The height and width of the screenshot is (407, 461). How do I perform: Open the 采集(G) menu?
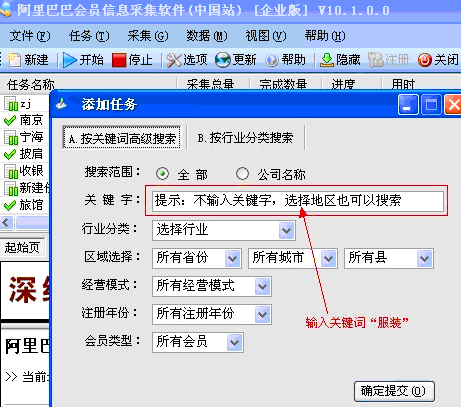tap(148, 36)
